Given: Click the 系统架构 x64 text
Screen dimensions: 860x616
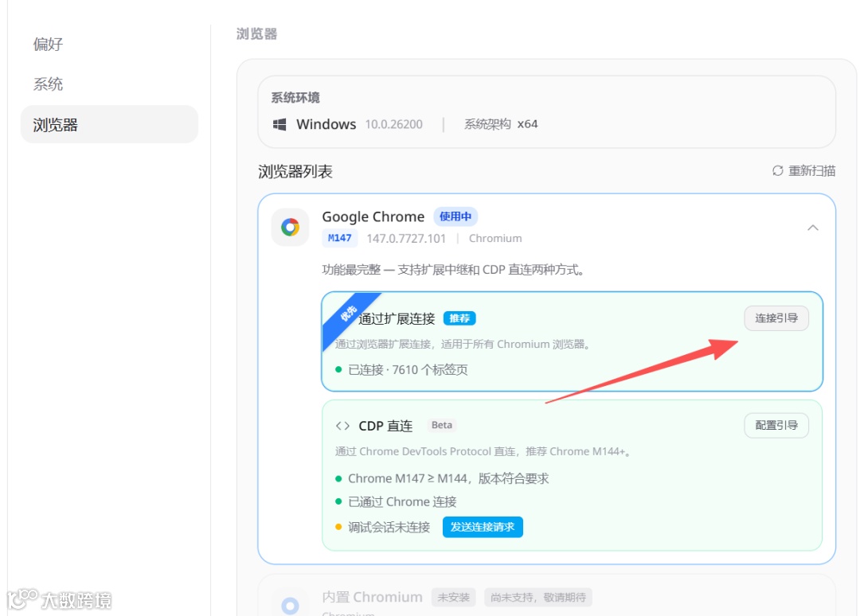Looking at the screenshot, I should click(501, 124).
